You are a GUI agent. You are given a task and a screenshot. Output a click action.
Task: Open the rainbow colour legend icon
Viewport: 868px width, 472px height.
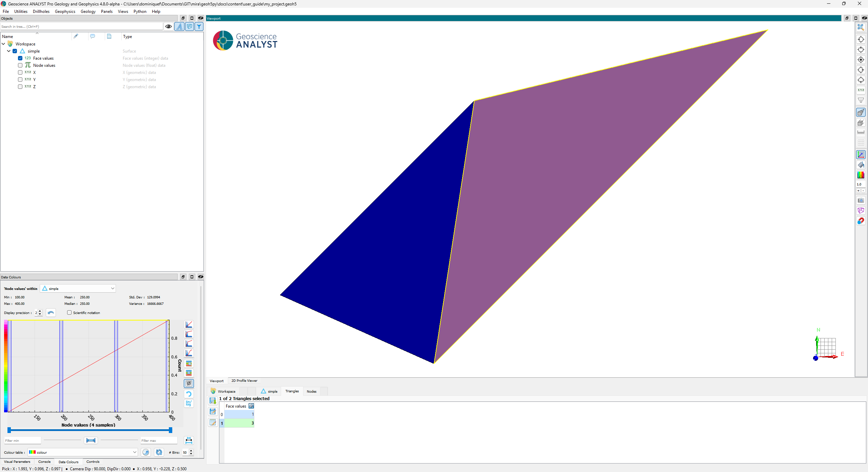pos(861,175)
